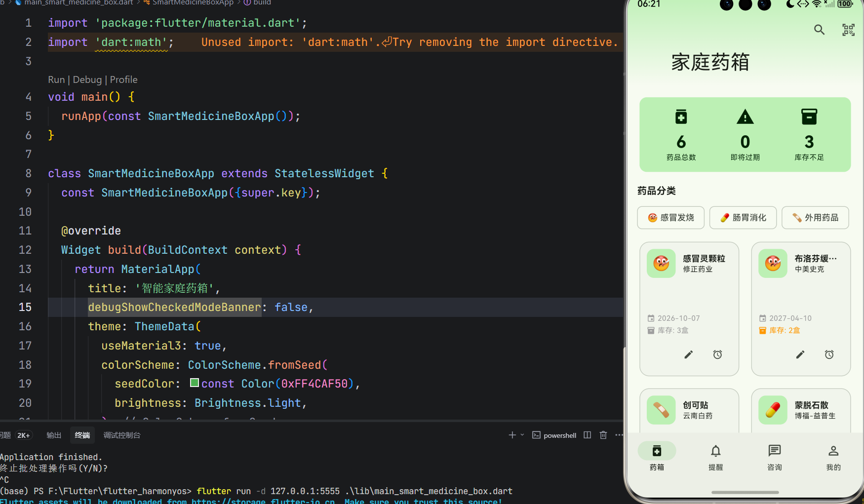Viewport: 864px width, 504px height.
Task: Tap the medicine box icon above 药品总数
Action: coord(681,117)
